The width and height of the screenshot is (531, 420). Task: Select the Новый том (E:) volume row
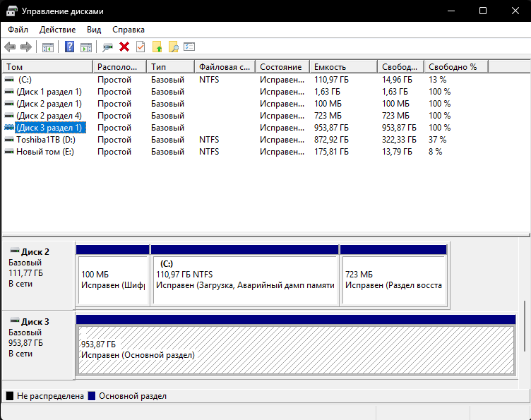click(x=45, y=152)
